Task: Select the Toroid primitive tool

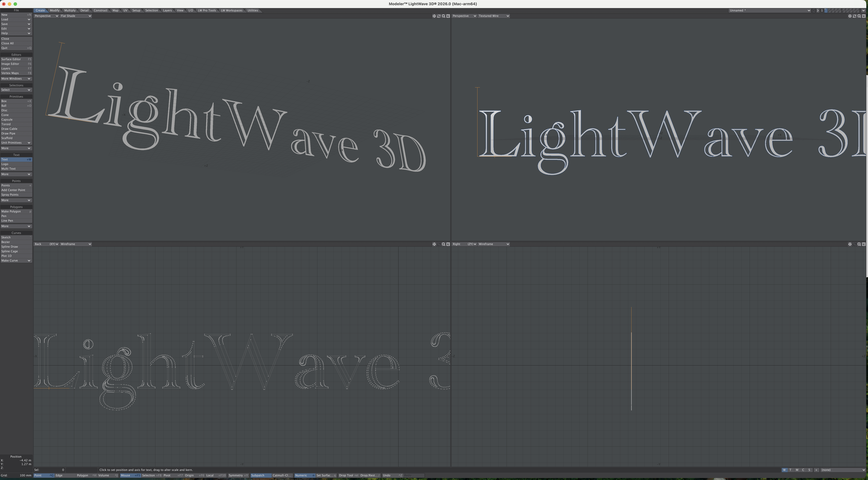Action: click(16, 124)
